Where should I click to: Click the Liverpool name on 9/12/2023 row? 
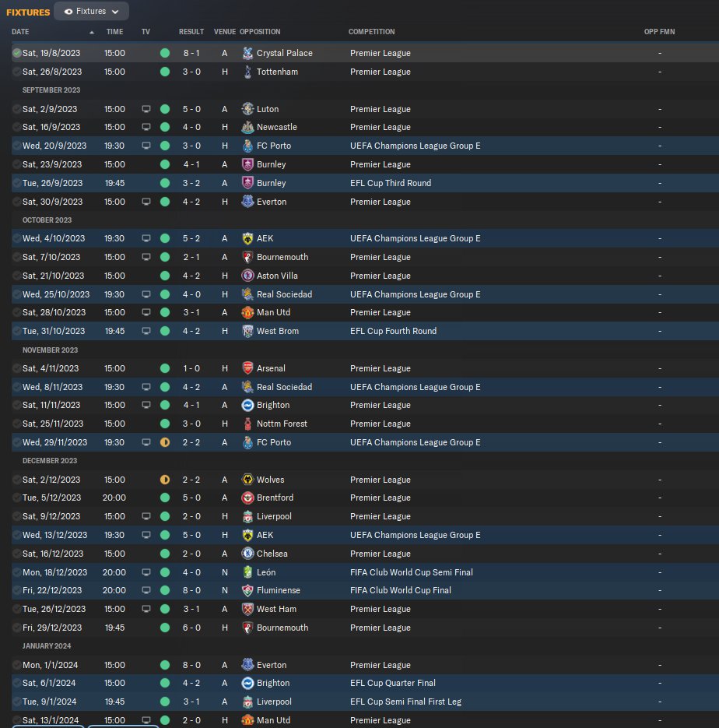(274, 516)
